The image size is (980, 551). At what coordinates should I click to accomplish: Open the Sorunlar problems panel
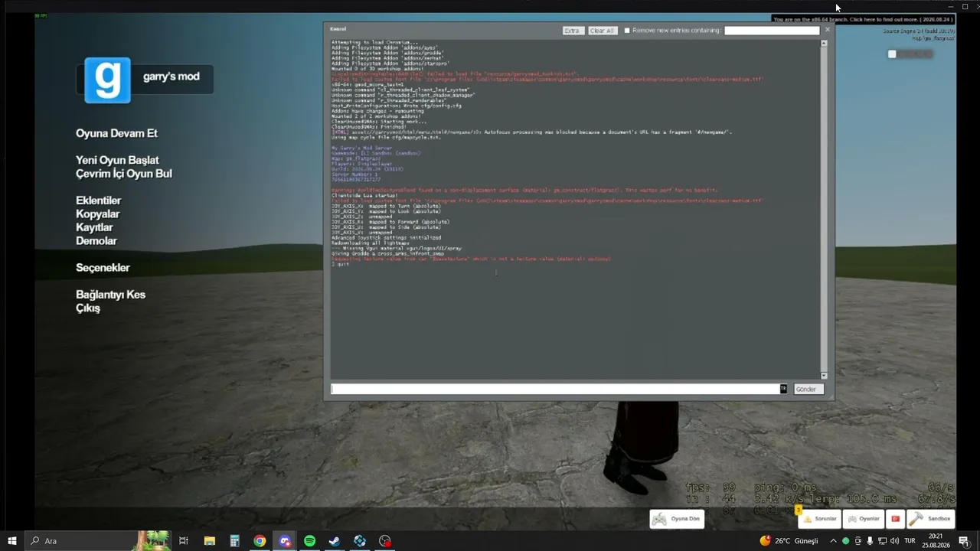pos(819,519)
